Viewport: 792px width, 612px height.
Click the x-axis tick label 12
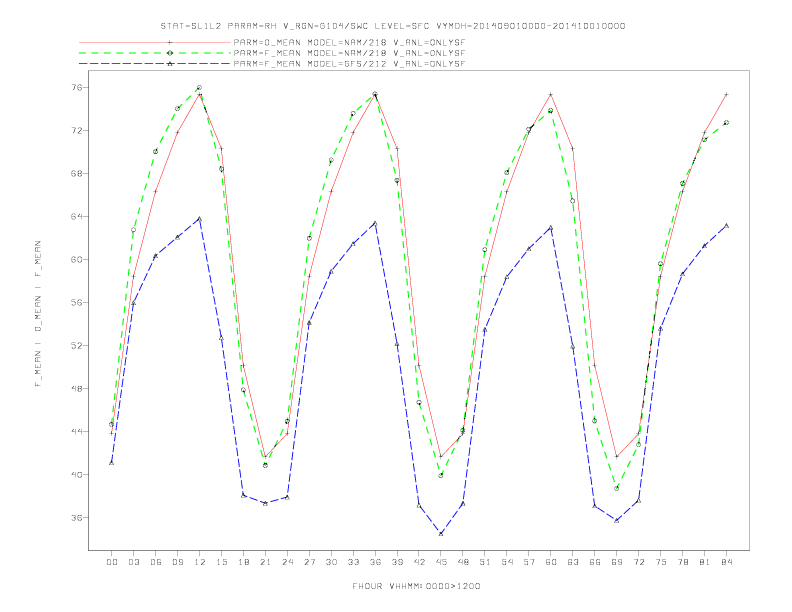200,562
